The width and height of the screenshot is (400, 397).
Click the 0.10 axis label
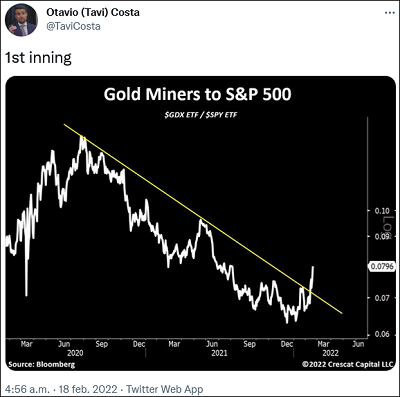[382, 211]
